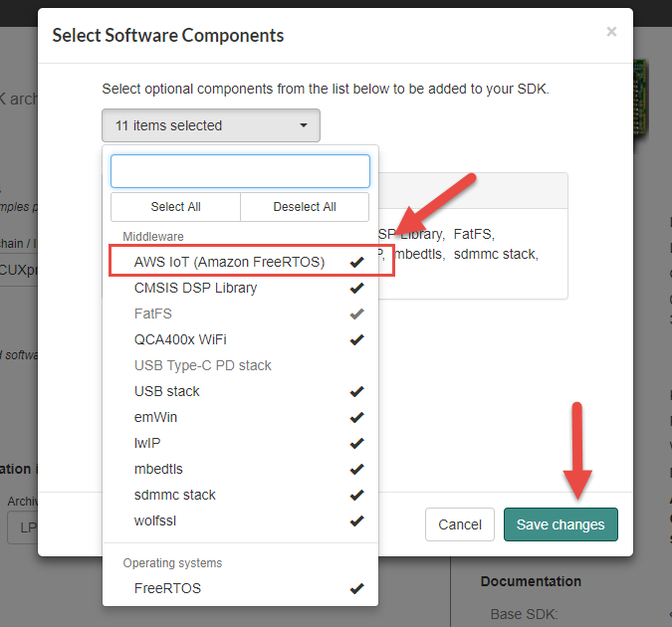Click the greyed FatFS checkmark
Screen dimensions: 672x627
point(356,313)
